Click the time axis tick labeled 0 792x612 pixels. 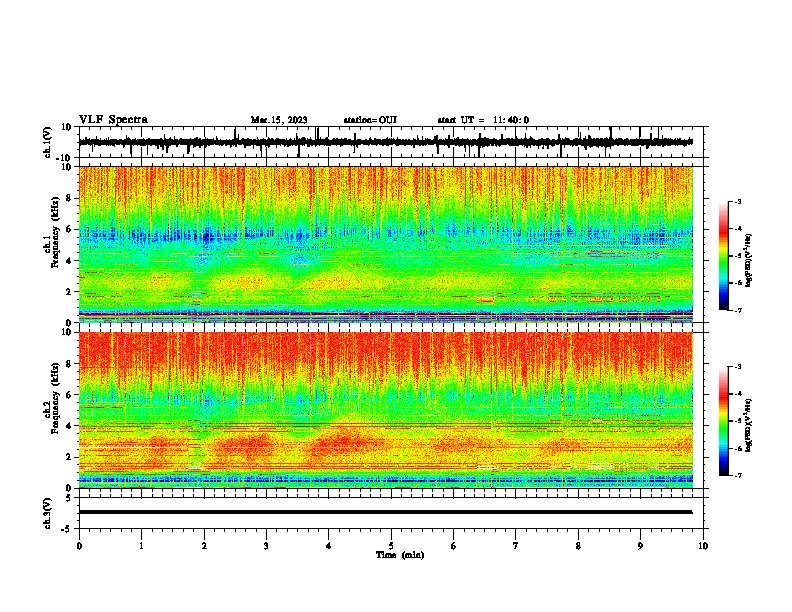tap(79, 546)
